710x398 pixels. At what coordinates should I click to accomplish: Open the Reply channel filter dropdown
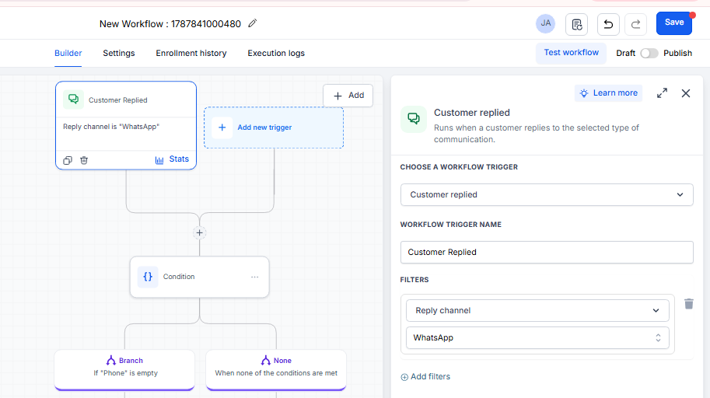[x=537, y=311]
